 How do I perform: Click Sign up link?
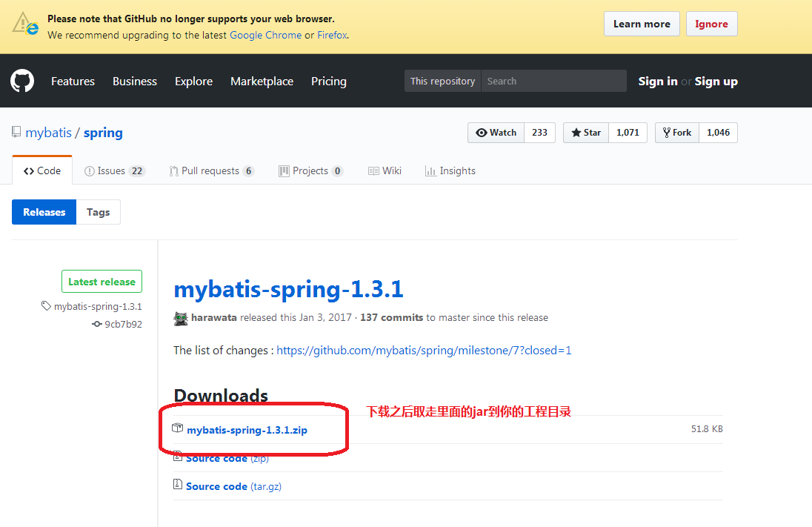[x=716, y=82]
